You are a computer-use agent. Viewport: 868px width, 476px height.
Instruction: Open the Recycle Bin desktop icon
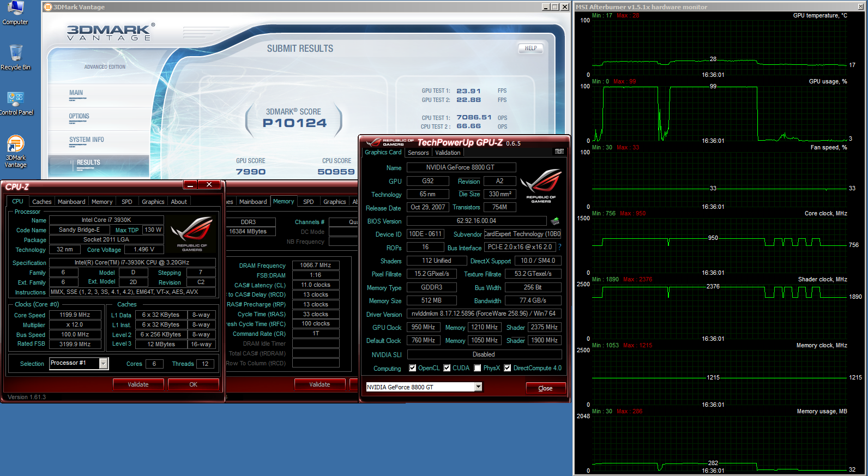tap(15, 58)
